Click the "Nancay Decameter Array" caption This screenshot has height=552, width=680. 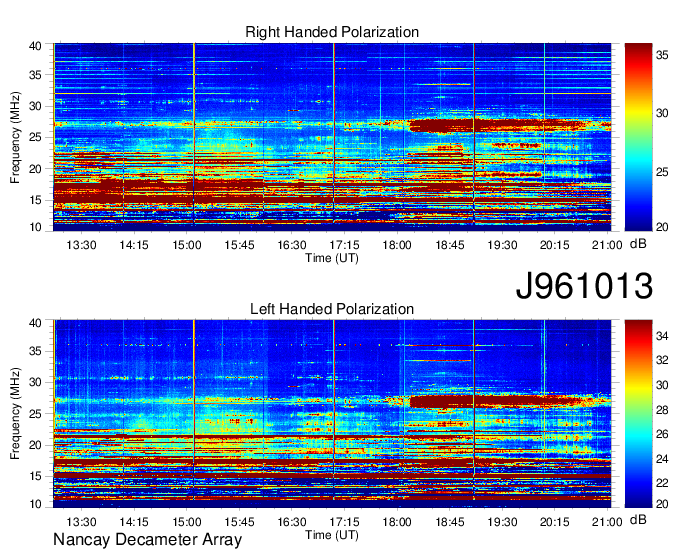click(147, 540)
